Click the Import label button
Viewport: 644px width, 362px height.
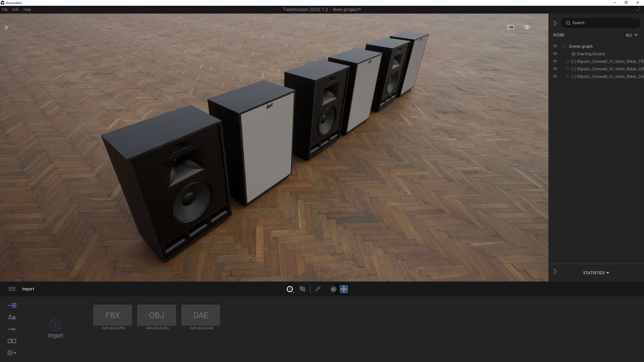pyautogui.click(x=55, y=336)
